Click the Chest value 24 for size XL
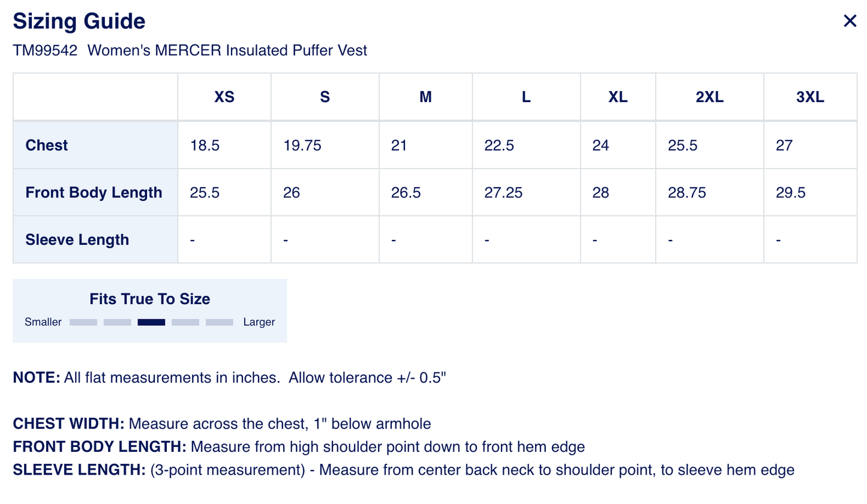The width and height of the screenshot is (867, 504). coord(601,145)
